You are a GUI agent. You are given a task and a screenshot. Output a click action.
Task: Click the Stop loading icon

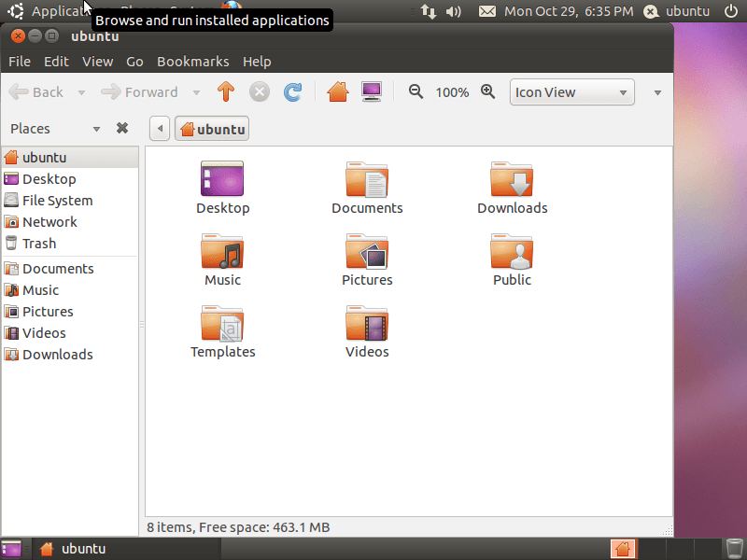tap(260, 91)
